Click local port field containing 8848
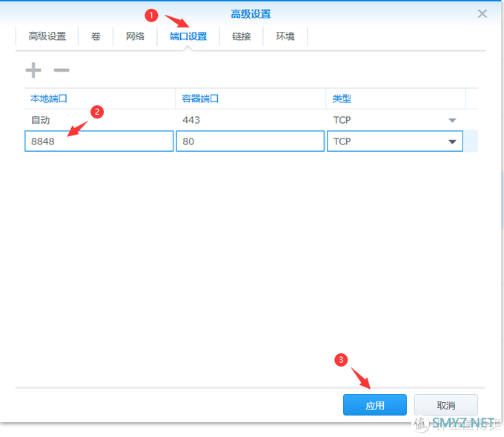 [x=99, y=141]
